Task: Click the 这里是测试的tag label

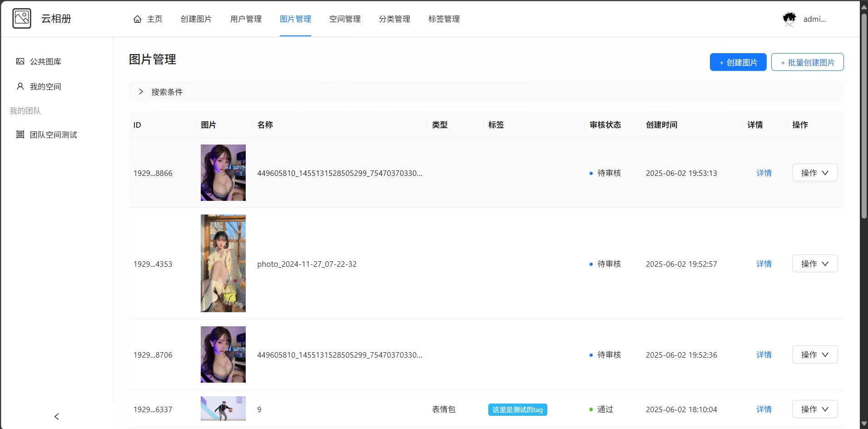Action: 517,409
